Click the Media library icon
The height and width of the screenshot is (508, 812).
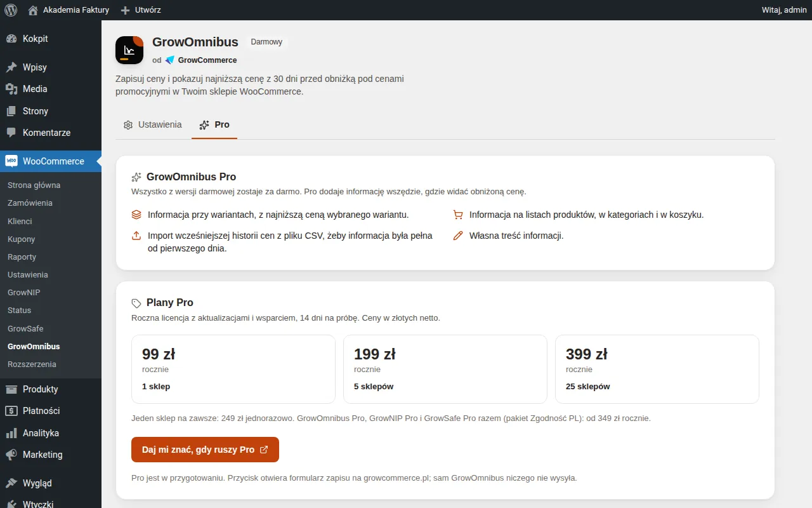point(11,89)
